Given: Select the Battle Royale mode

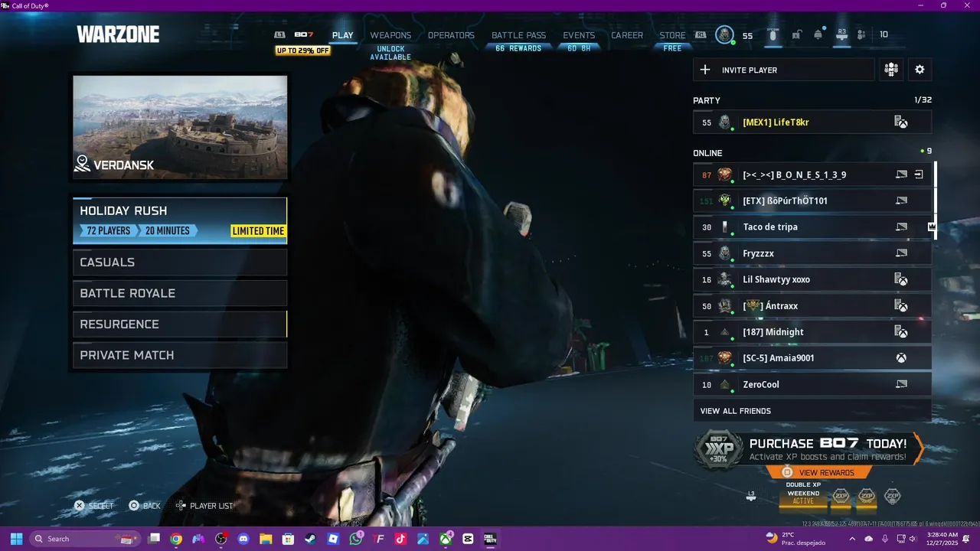Looking at the screenshot, I should tap(180, 293).
